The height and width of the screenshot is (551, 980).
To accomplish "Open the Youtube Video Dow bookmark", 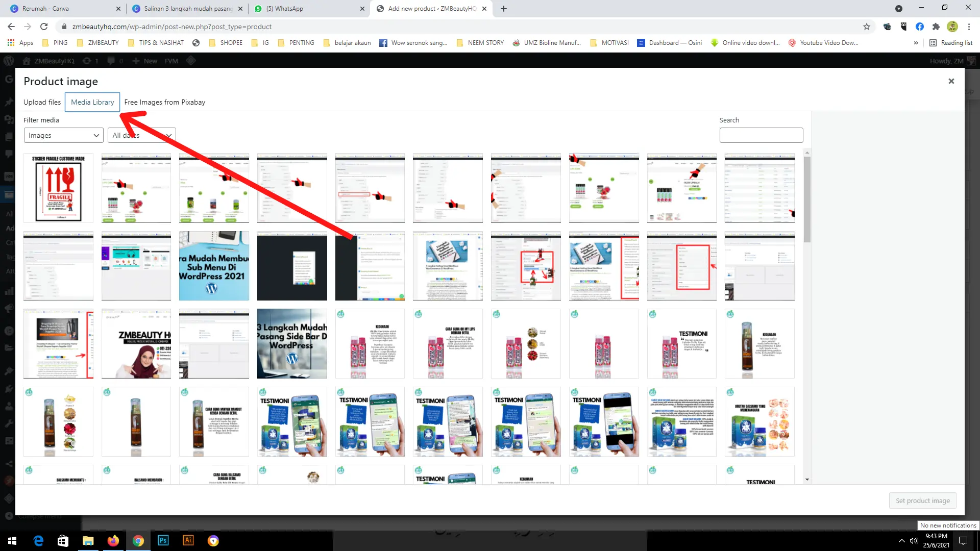I will tap(823, 43).
